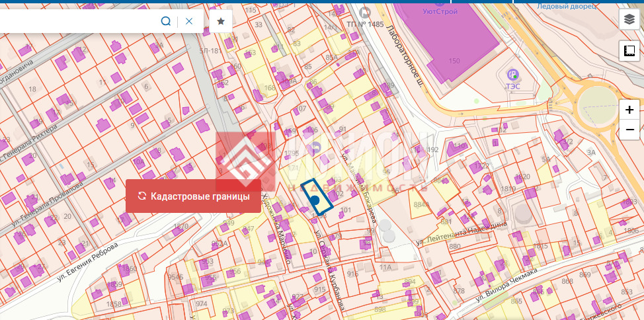Click the ТП № 1485 map marker
644x320 pixels.
pyautogui.click(x=364, y=12)
